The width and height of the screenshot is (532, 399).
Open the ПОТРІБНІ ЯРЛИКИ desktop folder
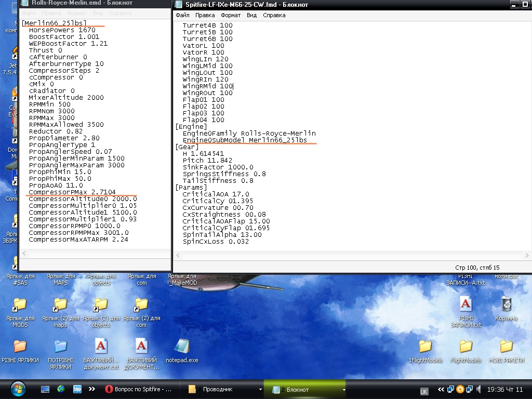[60, 354]
